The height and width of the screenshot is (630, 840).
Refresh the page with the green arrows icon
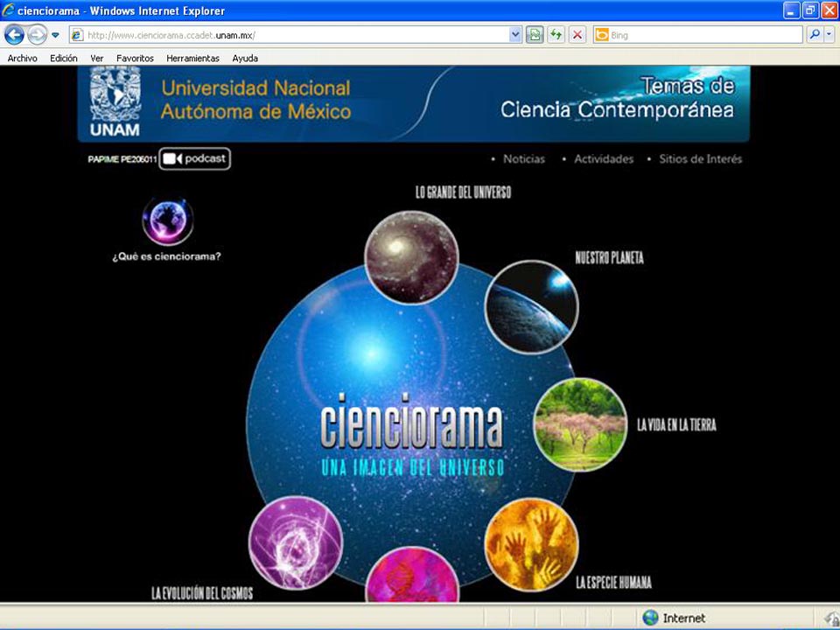[x=556, y=35]
